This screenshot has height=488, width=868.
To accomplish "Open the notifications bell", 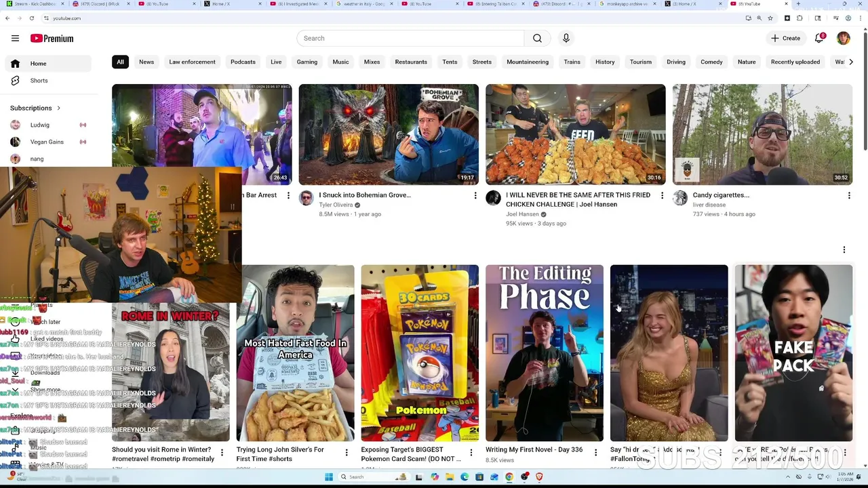I will (819, 39).
